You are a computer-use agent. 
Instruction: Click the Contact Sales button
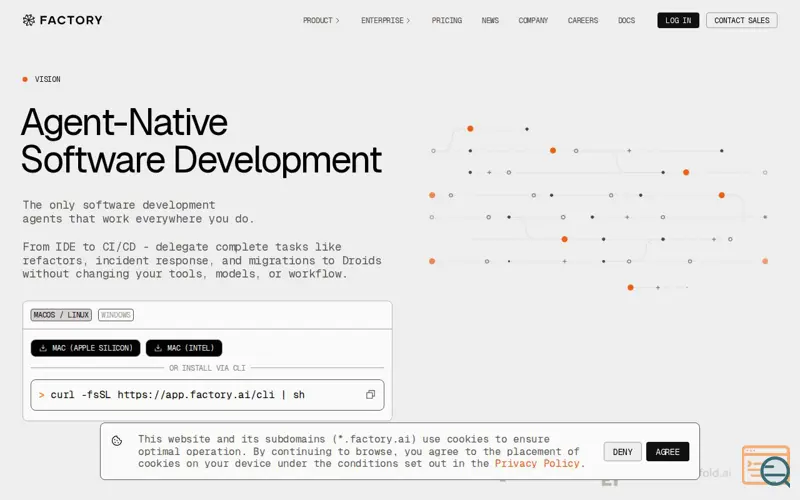741,20
